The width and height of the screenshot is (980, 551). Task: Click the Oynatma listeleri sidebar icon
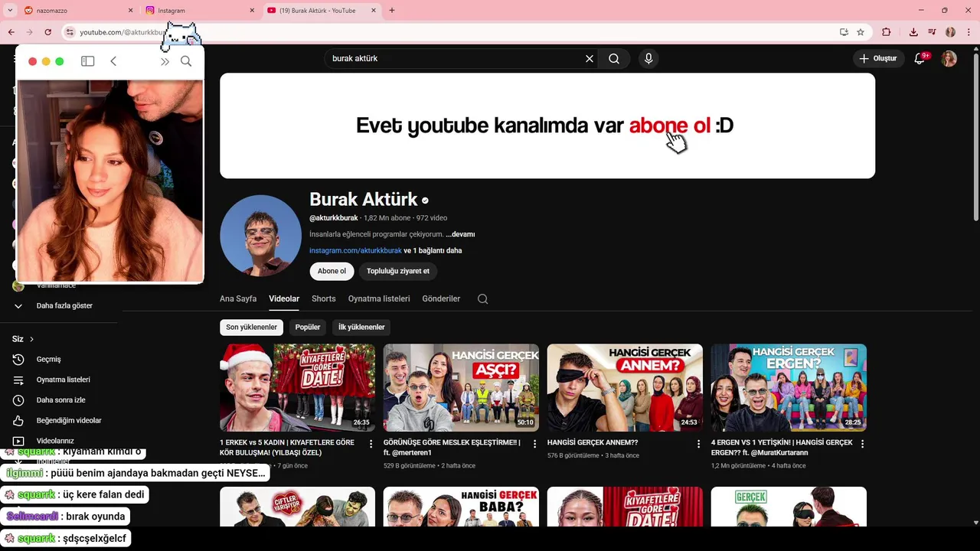pos(18,380)
